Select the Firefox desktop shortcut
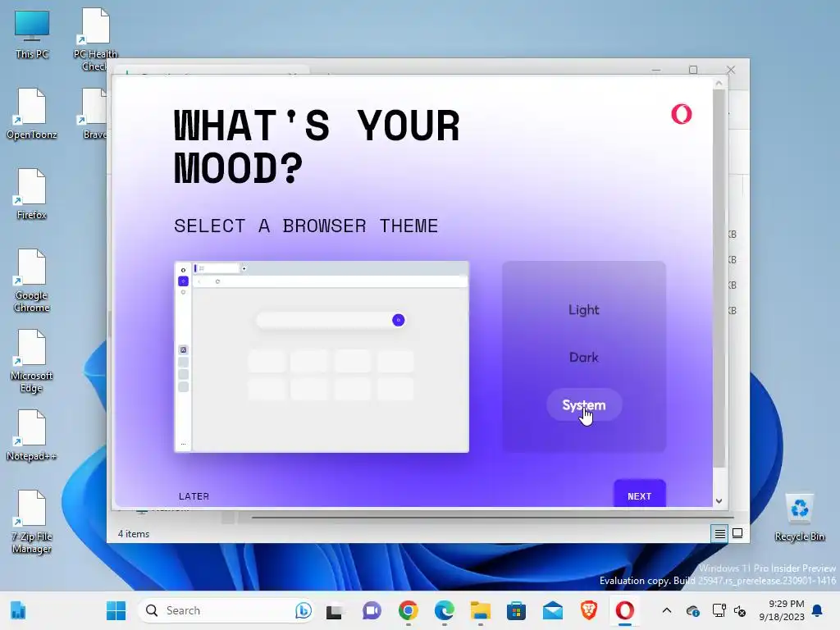Viewport: 840px width, 630px height. pos(32,194)
